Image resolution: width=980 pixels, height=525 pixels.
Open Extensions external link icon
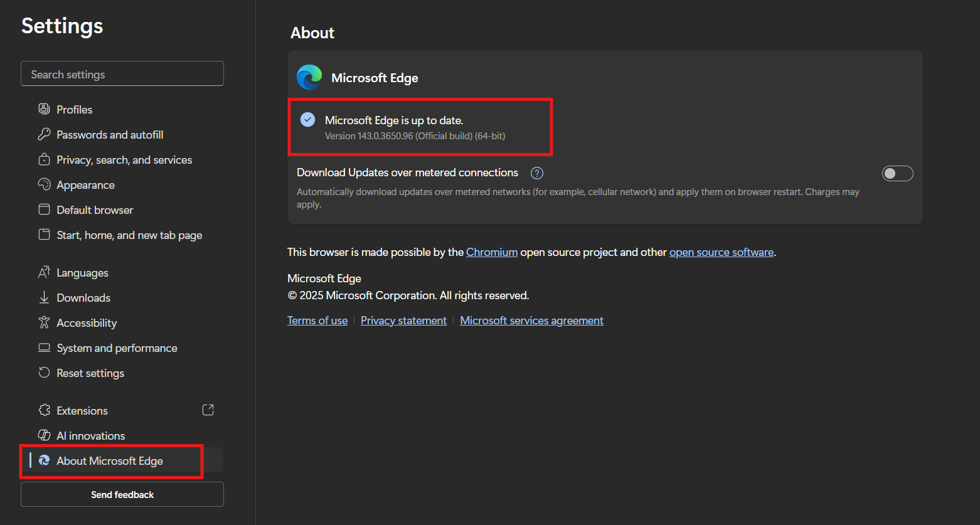[208, 410]
